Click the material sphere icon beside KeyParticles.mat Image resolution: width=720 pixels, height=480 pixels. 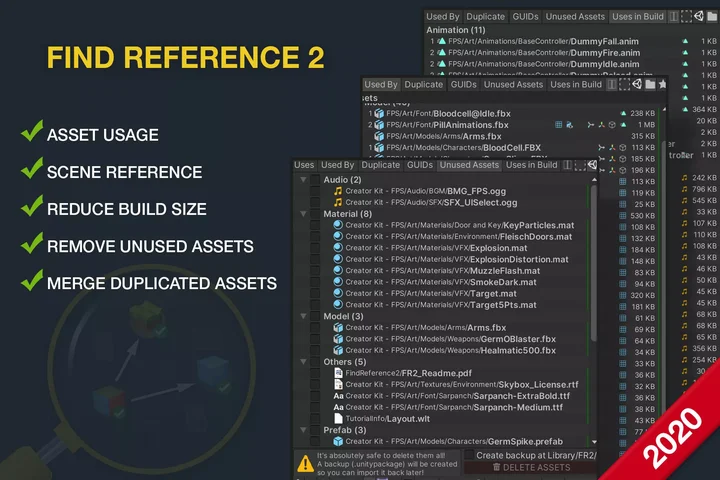coord(338,225)
